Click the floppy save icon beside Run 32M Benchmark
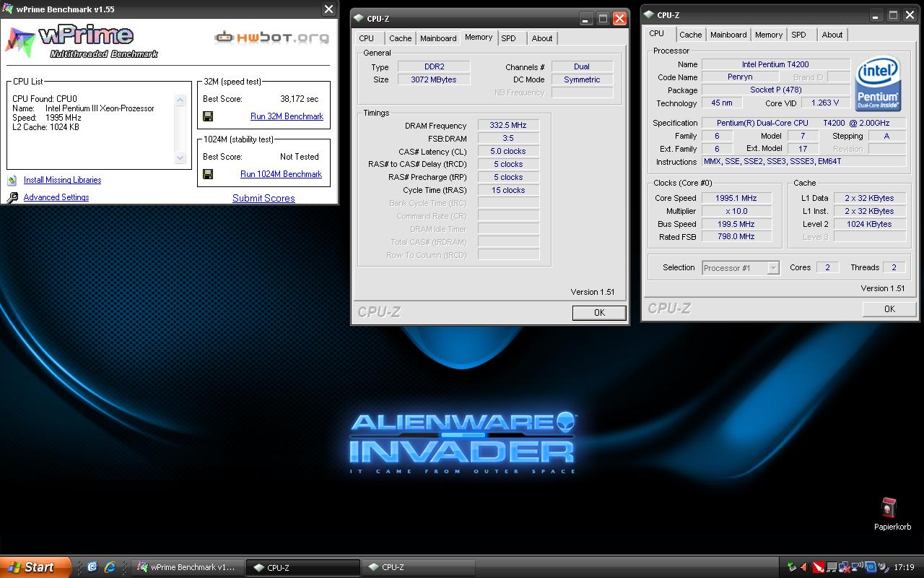924x578 pixels. 208,116
